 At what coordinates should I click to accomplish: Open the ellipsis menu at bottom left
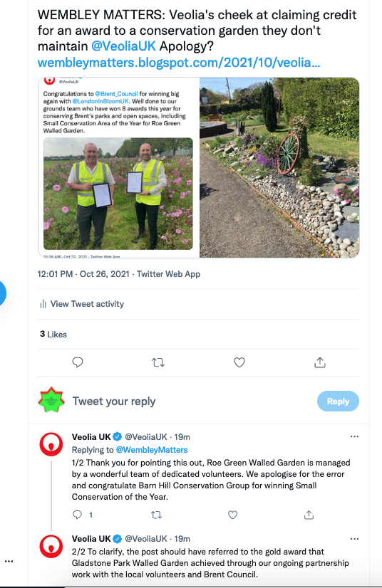9,562
